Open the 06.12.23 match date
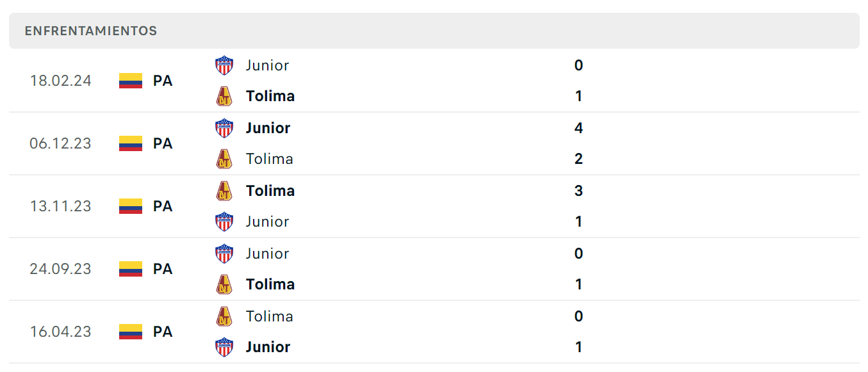 coord(60,143)
